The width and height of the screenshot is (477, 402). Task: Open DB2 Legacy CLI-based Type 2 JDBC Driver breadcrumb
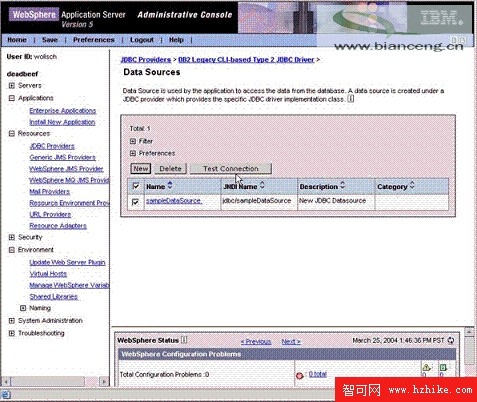(246, 60)
